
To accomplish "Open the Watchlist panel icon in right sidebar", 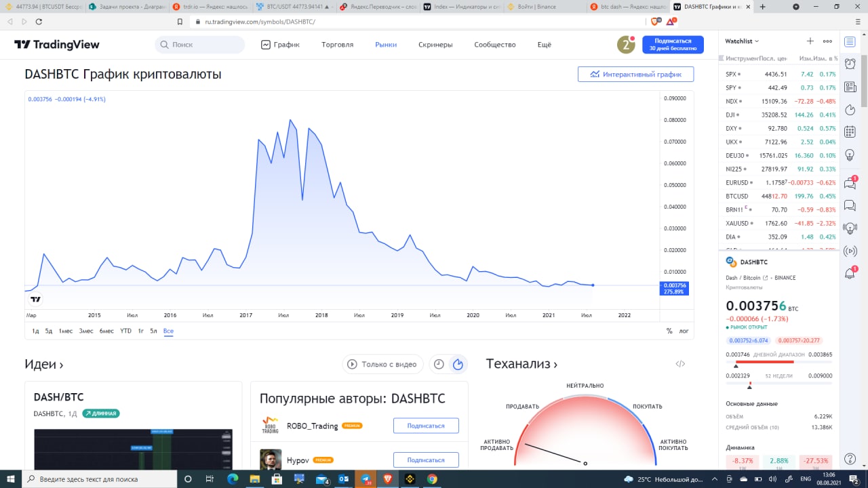I will [x=850, y=41].
